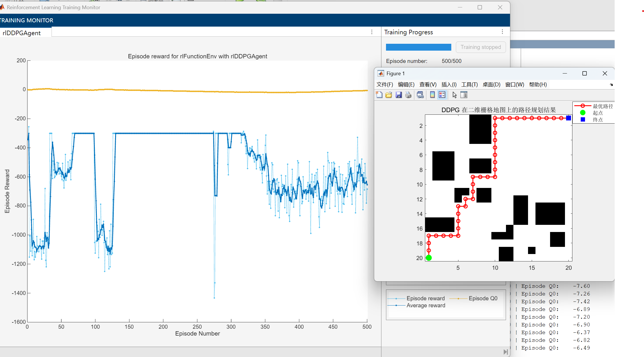The width and height of the screenshot is (644, 357).
Task: Open the rlDDPGAgent plot panel options menu
Action: pos(372,32)
